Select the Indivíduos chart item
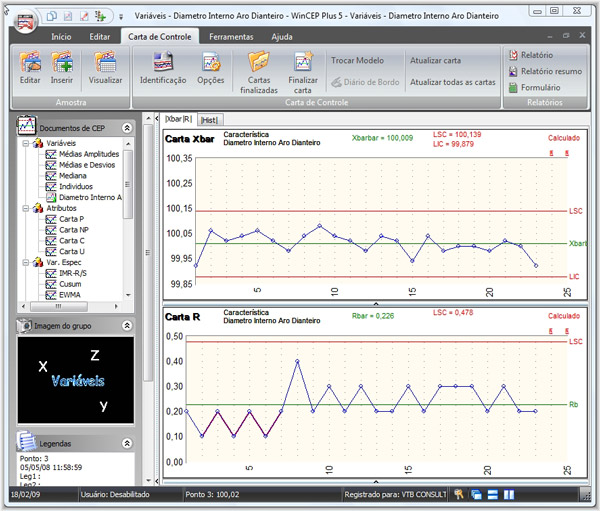Image resolution: width=600 pixels, height=511 pixels. point(76,186)
